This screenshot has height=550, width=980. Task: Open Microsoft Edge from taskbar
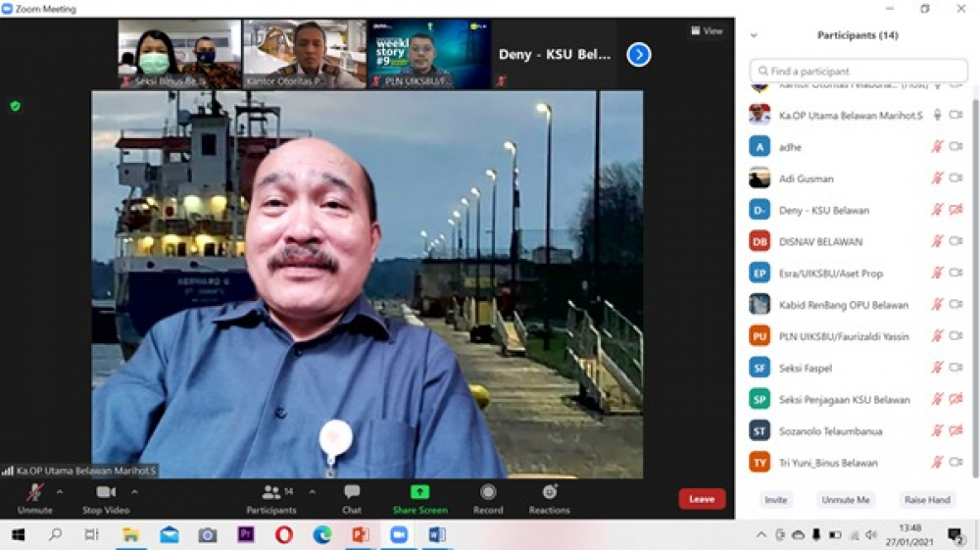(x=321, y=535)
